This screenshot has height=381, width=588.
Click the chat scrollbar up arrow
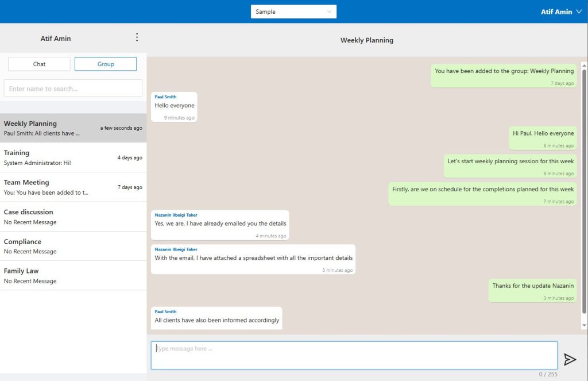pyautogui.click(x=584, y=65)
